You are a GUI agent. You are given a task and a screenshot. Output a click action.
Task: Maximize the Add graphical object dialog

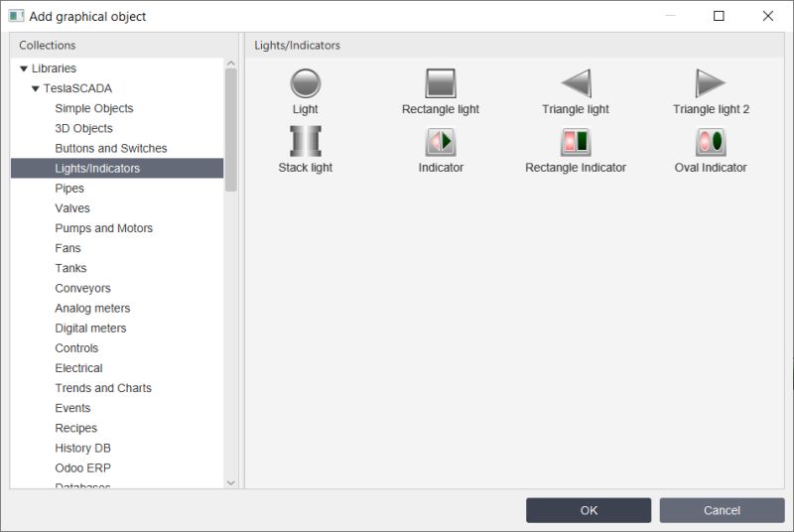tap(719, 16)
